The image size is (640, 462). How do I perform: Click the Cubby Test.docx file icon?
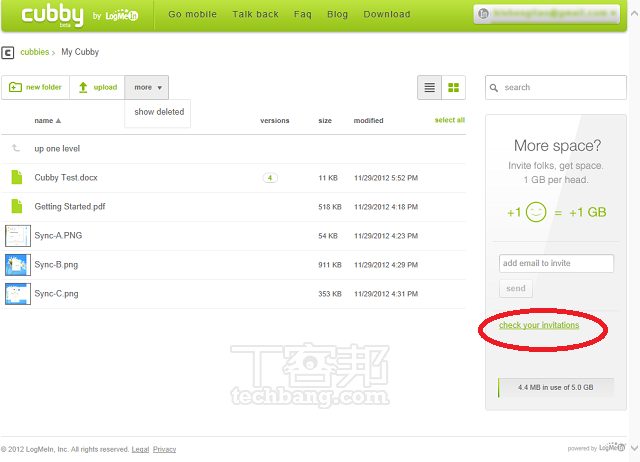17,177
